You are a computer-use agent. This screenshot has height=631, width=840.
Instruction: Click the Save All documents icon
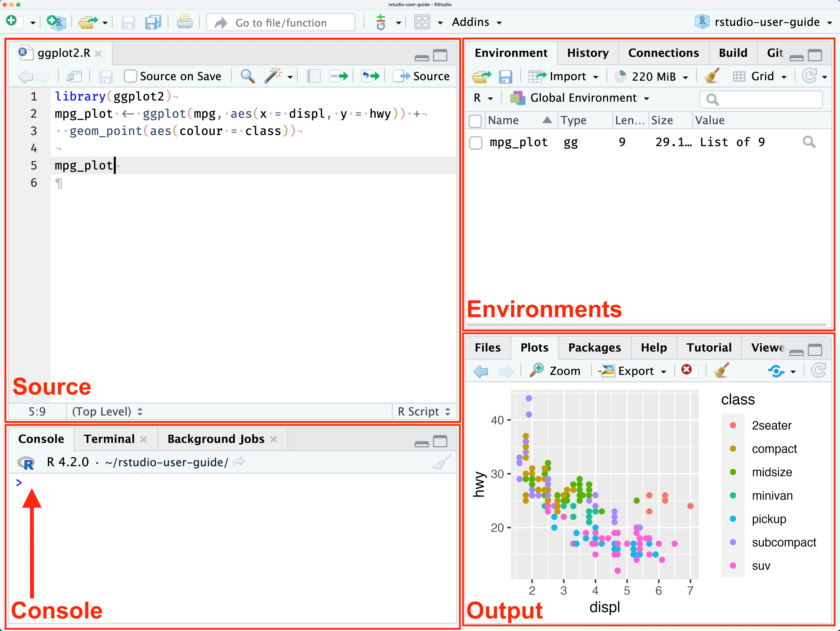click(x=153, y=22)
